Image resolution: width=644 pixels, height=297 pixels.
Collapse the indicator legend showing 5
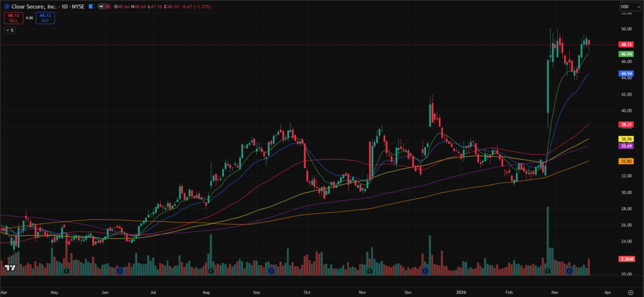point(10,30)
